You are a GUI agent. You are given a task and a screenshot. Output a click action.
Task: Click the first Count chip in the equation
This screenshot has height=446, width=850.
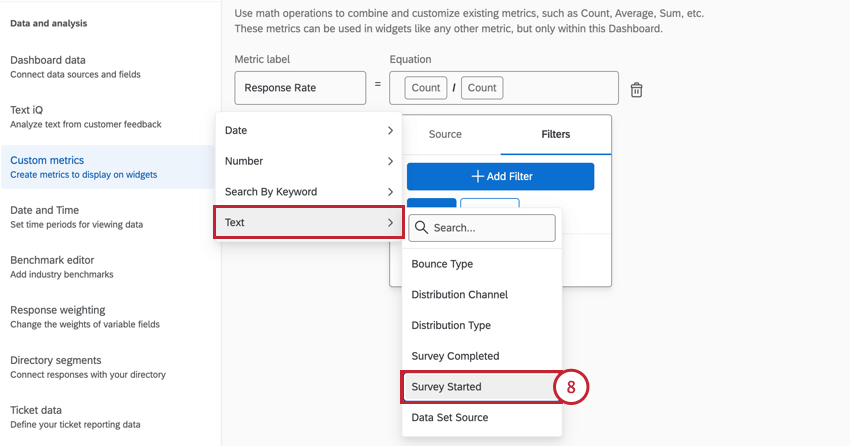[425, 88]
